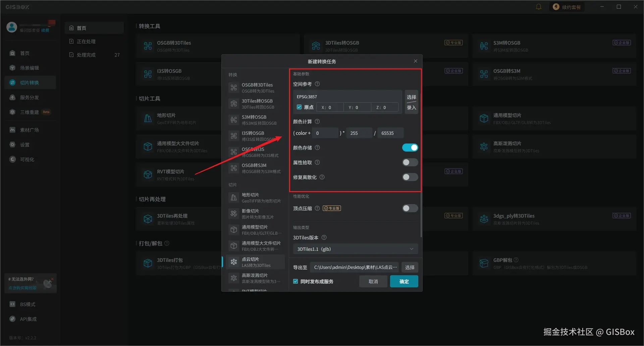
Task: Select 地形切片 icon in dialog list
Action: [x=234, y=197]
